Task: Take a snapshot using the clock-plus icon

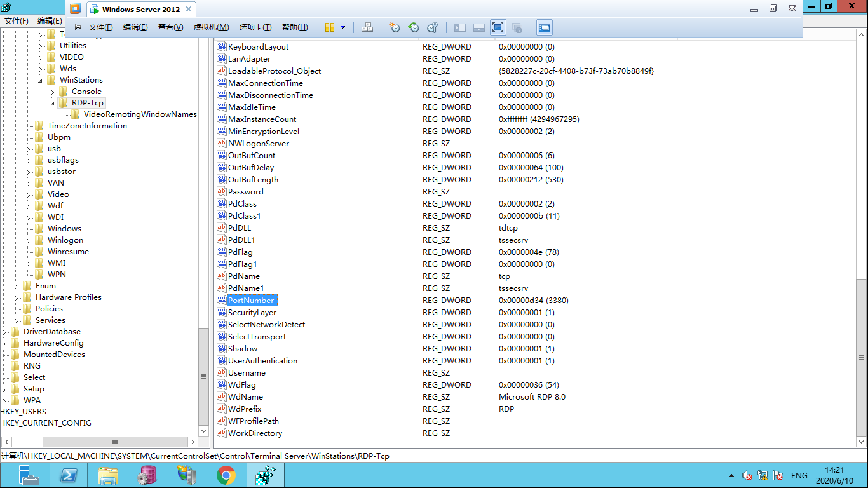Action: pos(395,27)
